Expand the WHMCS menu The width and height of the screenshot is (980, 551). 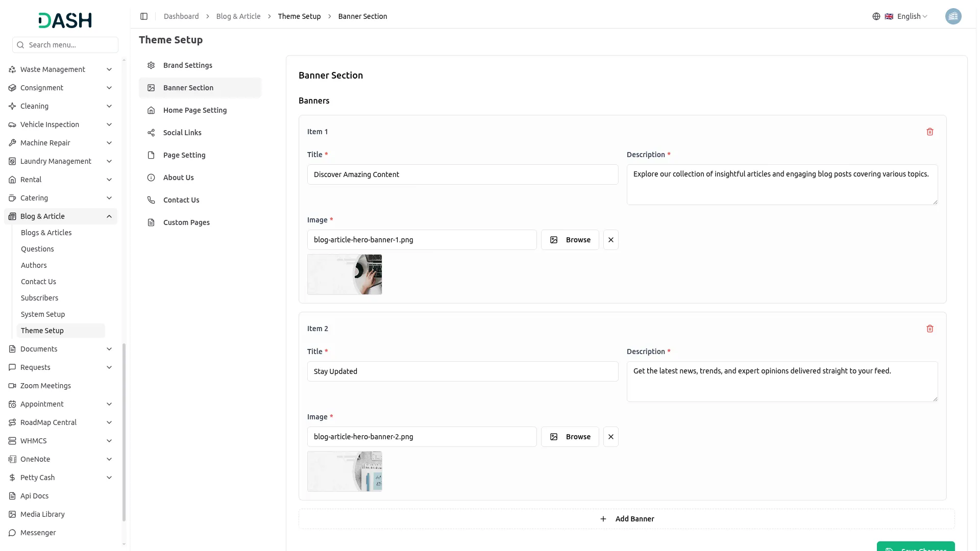(x=61, y=441)
